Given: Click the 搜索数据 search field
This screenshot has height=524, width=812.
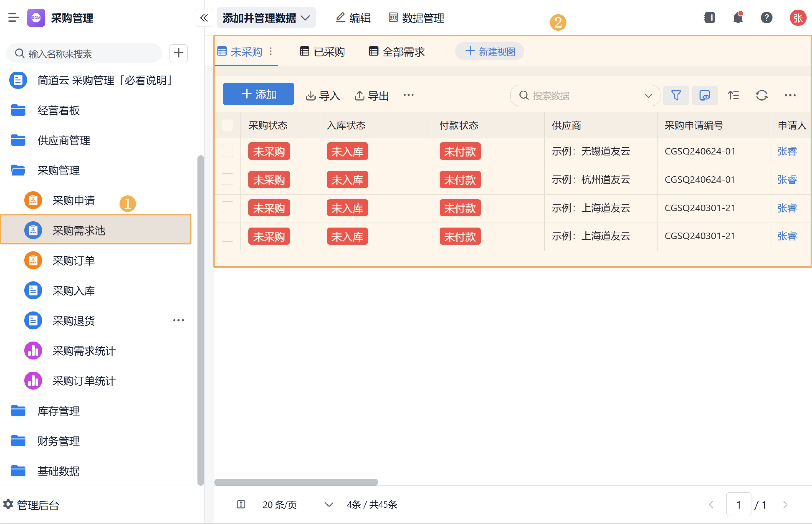Looking at the screenshot, I should coord(578,96).
